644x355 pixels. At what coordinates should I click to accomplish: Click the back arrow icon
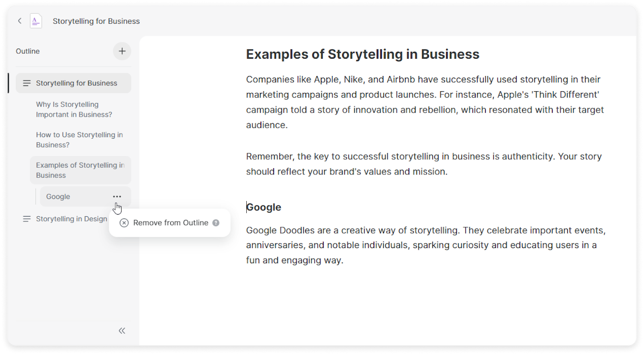(x=19, y=21)
